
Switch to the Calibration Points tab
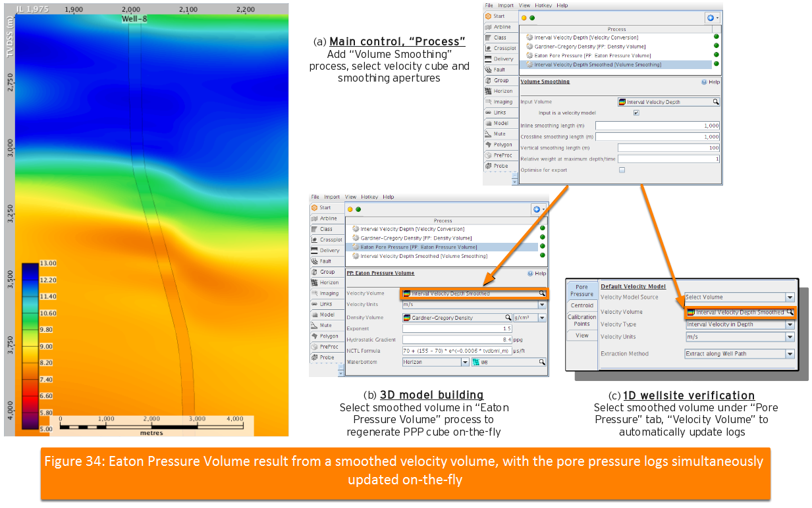[x=582, y=320]
